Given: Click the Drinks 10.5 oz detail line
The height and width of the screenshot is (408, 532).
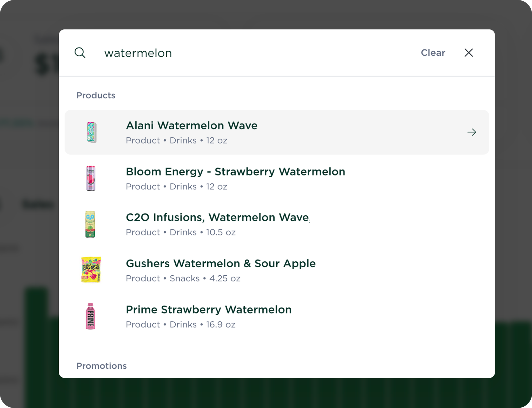Looking at the screenshot, I should click(x=181, y=232).
